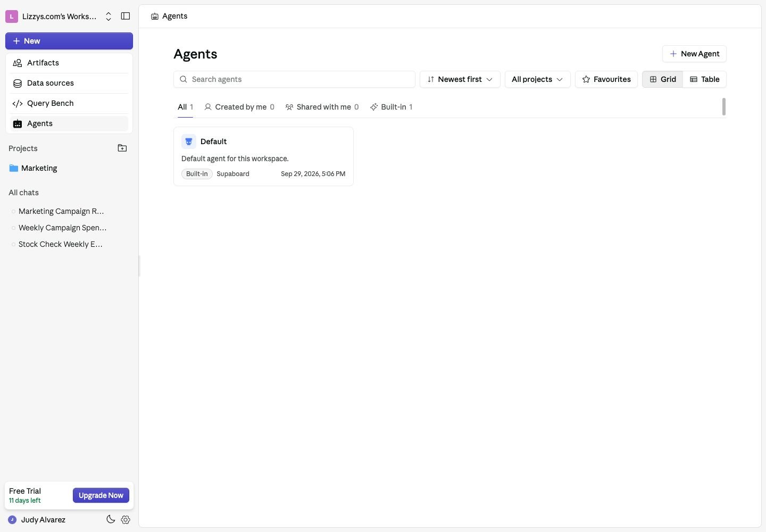Select Agents in the sidebar
This screenshot has width=766, height=532.
click(69, 123)
